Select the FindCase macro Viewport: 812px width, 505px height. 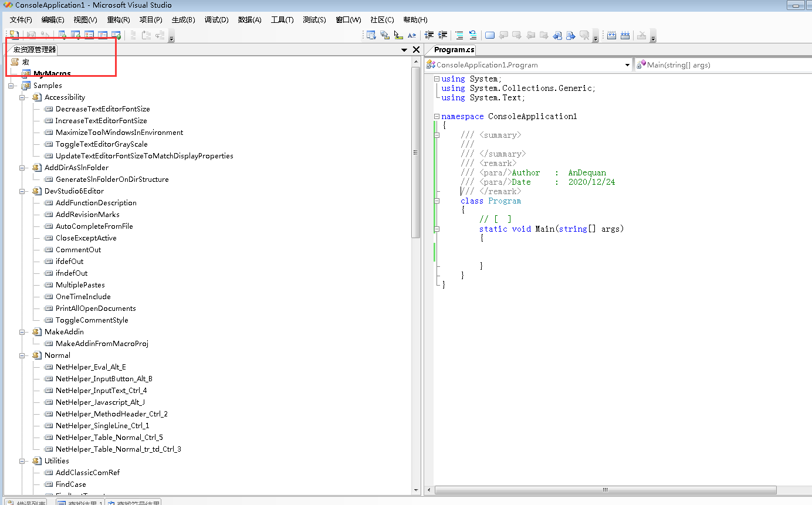click(70, 484)
